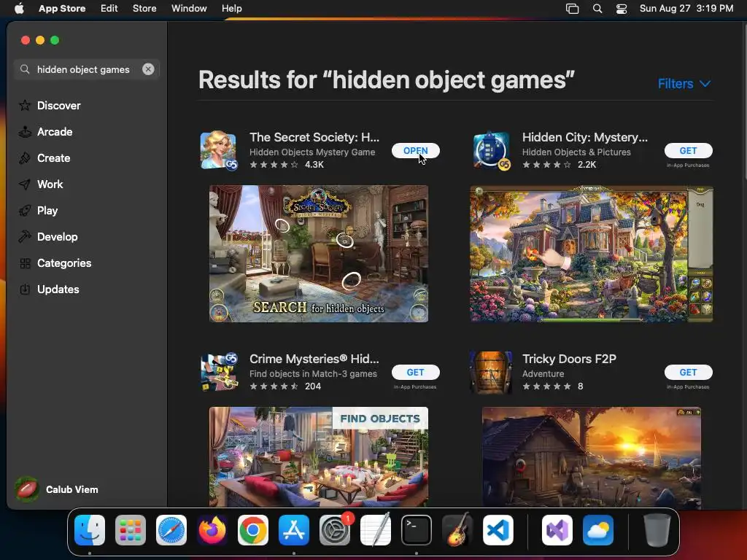Open the Tricky Doors F2P app icon
This screenshot has height=560, width=747.
pyautogui.click(x=491, y=372)
